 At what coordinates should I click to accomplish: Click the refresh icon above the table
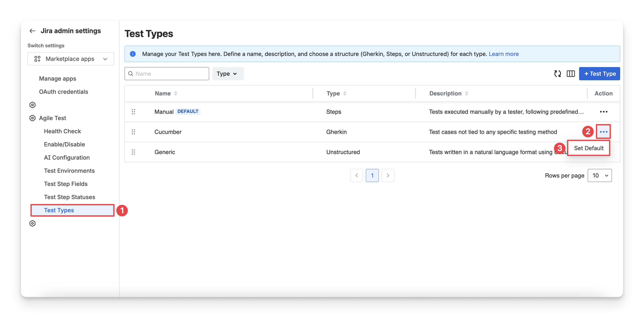pos(557,74)
